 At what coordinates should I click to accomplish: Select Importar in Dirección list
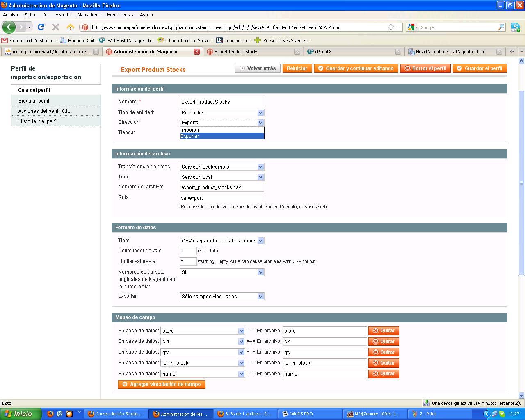point(222,130)
